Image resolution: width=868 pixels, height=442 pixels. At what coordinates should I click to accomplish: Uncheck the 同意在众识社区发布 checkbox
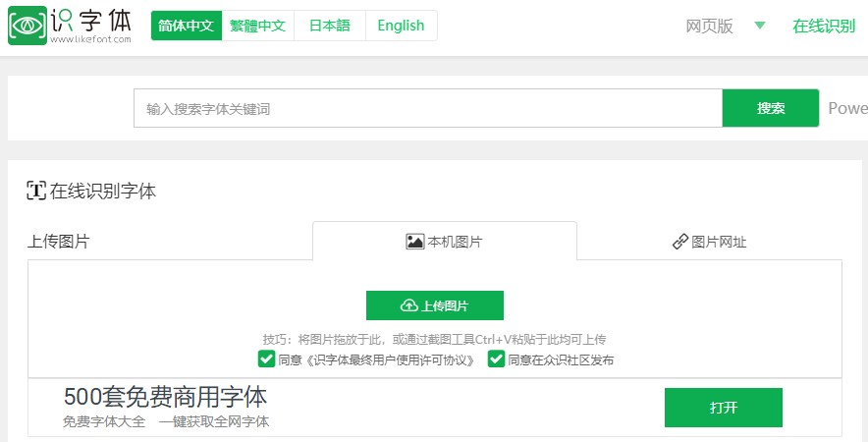496,359
